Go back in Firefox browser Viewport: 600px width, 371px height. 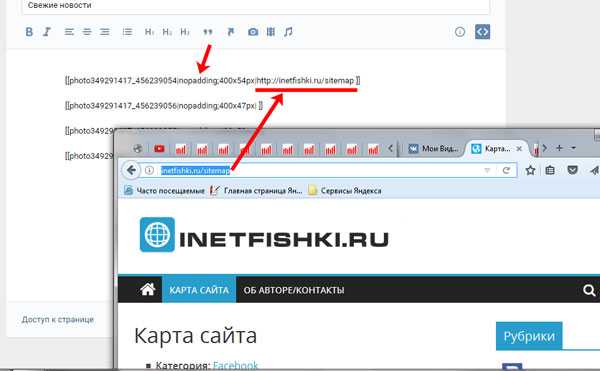point(131,170)
